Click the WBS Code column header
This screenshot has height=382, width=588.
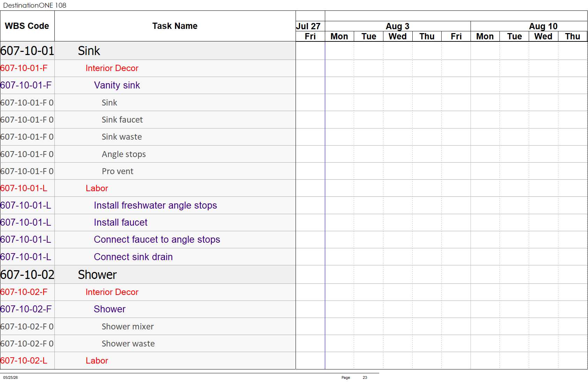point(27,26)
